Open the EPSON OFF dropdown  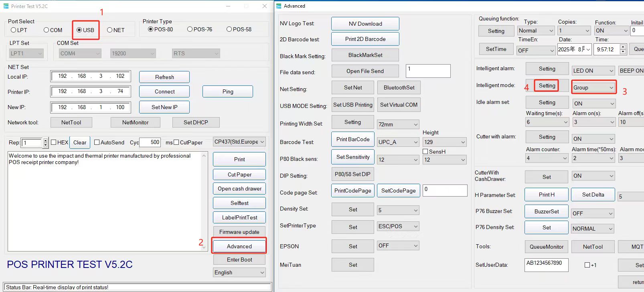[x=398, y=245]
